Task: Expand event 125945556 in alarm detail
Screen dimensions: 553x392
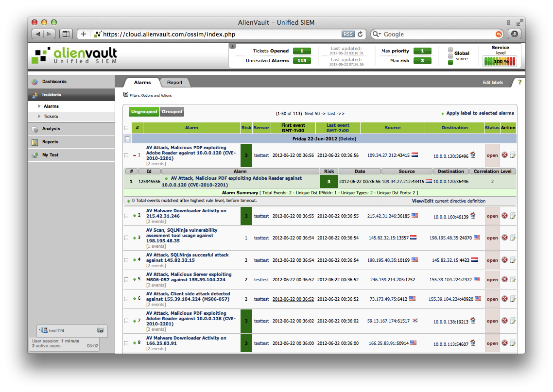Action: coord(166,179)
